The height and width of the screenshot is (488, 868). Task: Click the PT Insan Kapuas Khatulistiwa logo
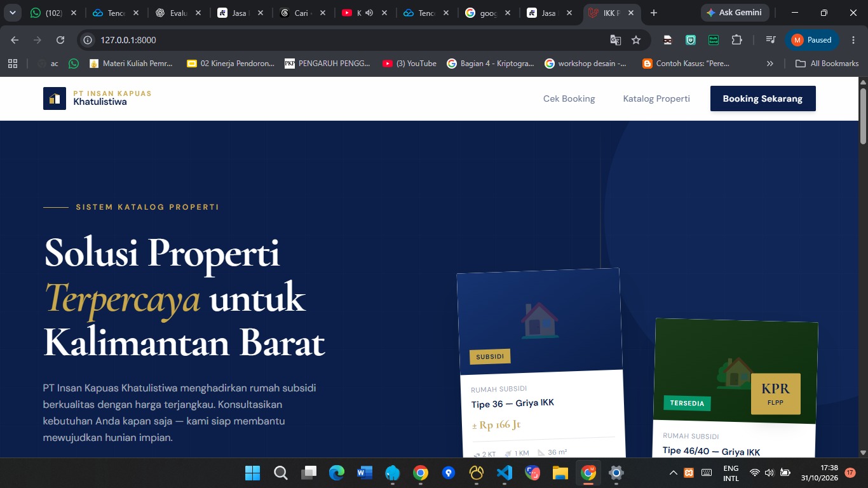(97, 98)
